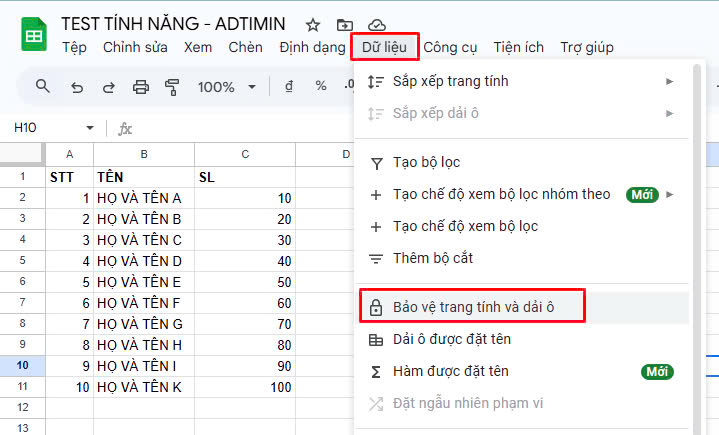
Task: Open the Chỉnh sửa menu
Action: pos(135,47)
